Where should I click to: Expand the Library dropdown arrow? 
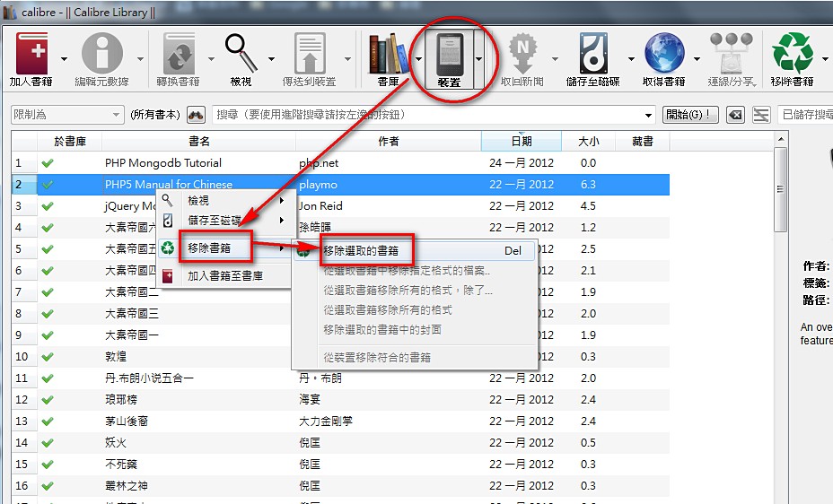point(418,59)
